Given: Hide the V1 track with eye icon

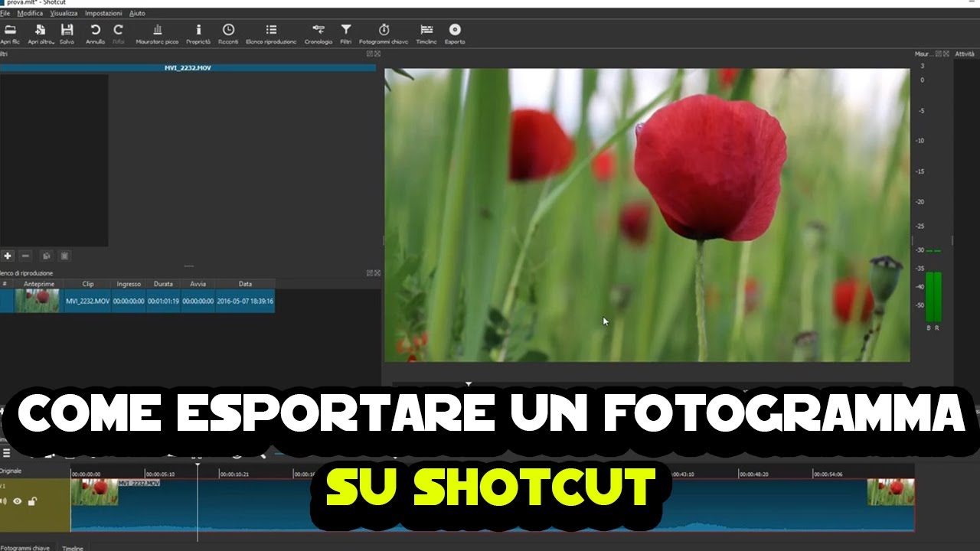Looking at the screenshot, I should click(18, 501).
